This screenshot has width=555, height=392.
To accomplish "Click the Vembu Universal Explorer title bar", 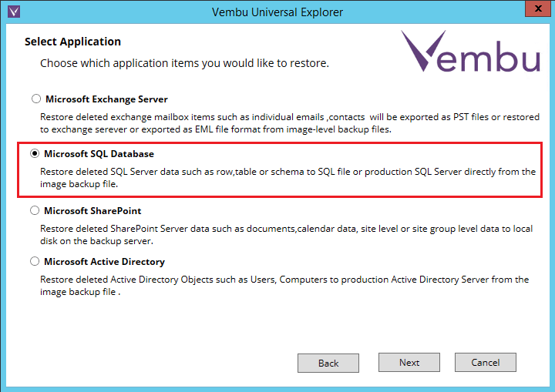I will click(x=277, y=12).
